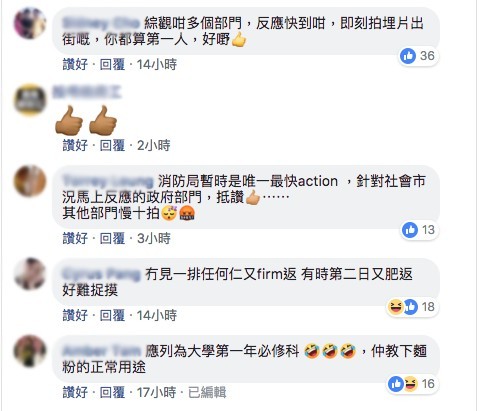Screen dimensions: 485x411
Task: Like the 消防局 comment posted 3小時 ago
Action: pyautogui.click(x=75, y=238)
